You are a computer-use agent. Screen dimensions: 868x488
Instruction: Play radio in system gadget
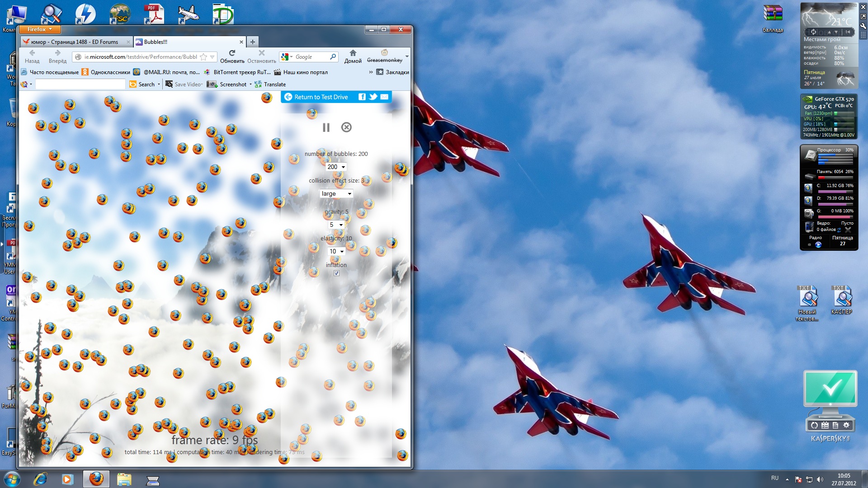[818, 244]
